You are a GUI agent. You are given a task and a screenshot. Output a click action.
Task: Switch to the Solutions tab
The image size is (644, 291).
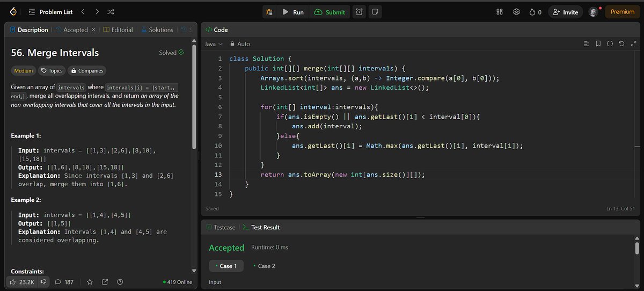click(x=157, y=30)
